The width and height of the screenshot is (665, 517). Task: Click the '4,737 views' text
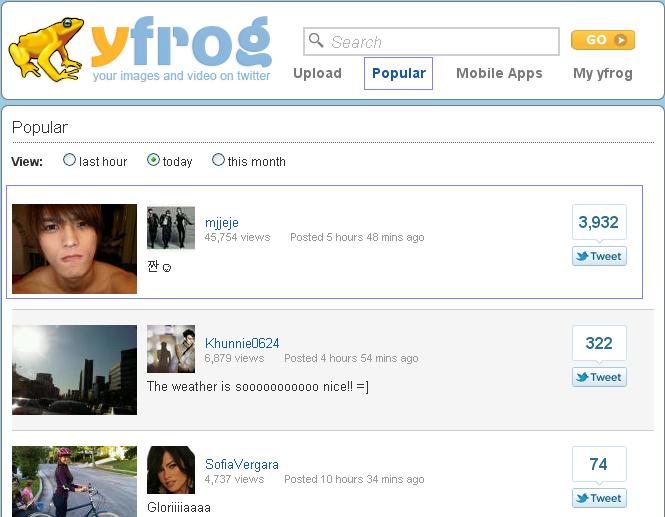pos(234,479)
